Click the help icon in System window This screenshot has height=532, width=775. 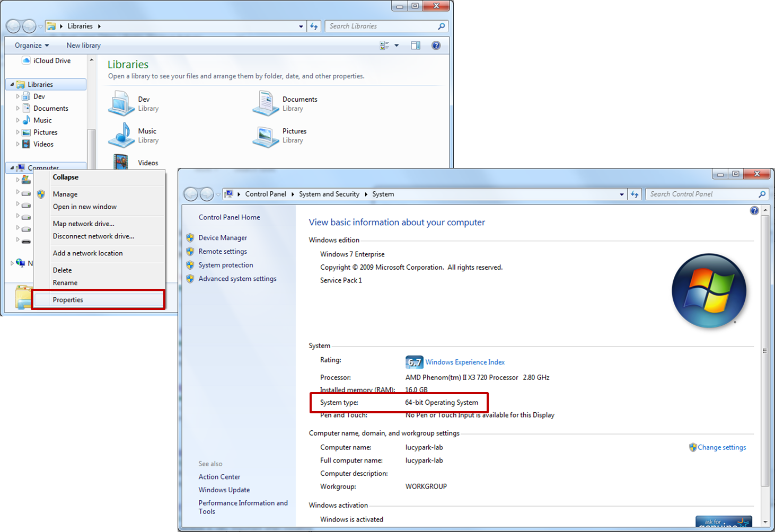[754, 211]
